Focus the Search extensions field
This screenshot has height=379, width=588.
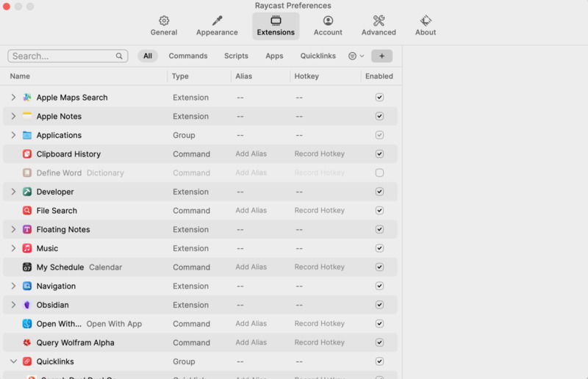(68, 56)
